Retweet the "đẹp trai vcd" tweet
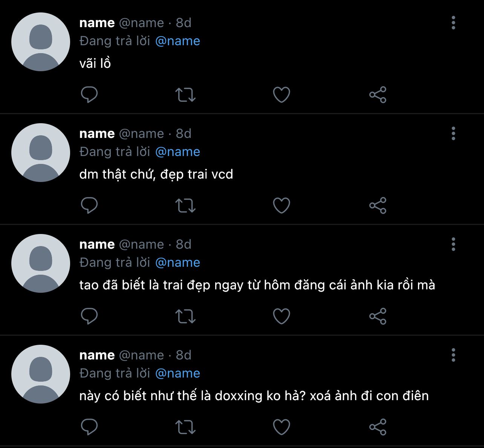The image size is (484, 448). click(x=185, y=205)
